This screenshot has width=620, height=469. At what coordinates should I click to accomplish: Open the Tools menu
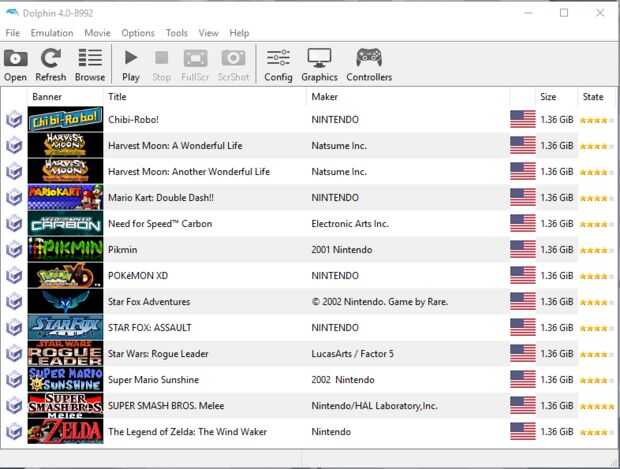176,33
